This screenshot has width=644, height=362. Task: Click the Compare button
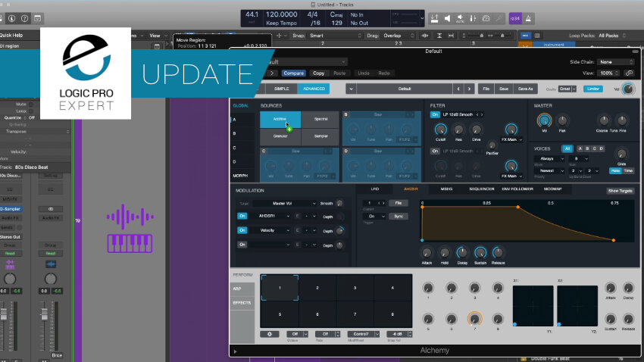[x=294, y=73]
